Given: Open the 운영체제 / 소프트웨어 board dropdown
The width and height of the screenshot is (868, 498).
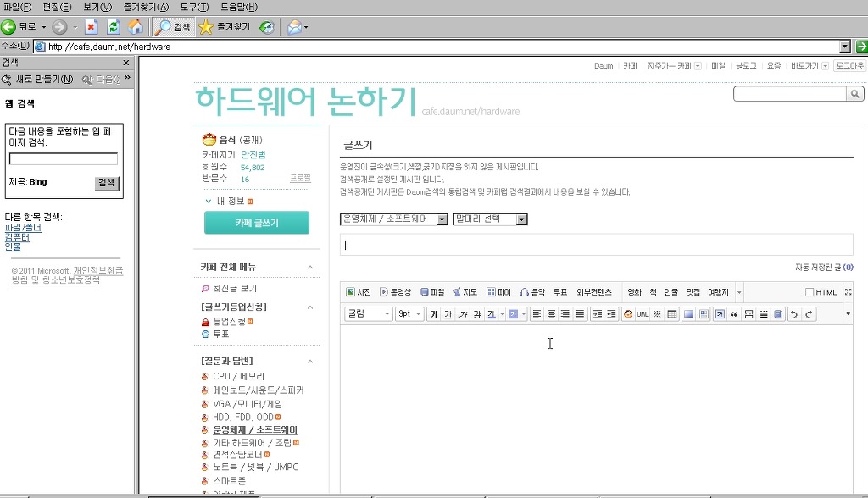Looking at the screenshot, I should pyautogui.click(x=393, y=219).
